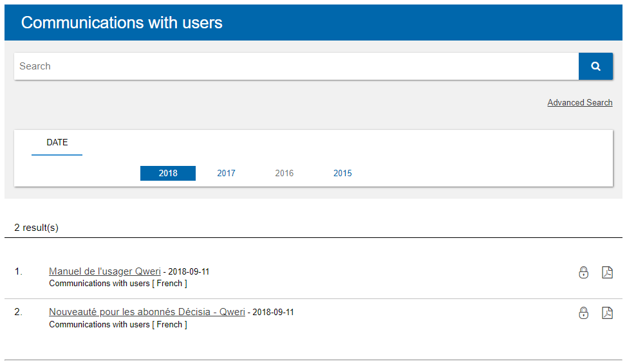Click the 2 result(s) count label
Image resolution: width=627 pixels, height=364 pixels.
(x=37, y=228)
